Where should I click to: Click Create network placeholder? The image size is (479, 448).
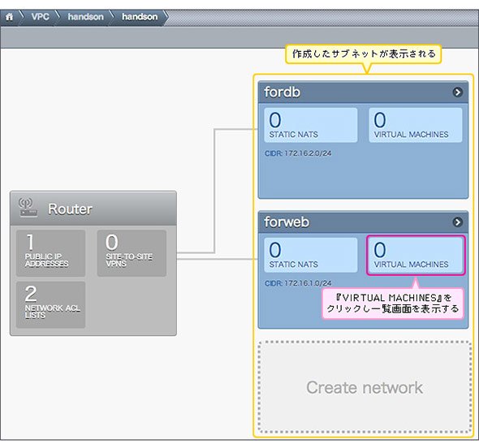click(x=365, y=387)
